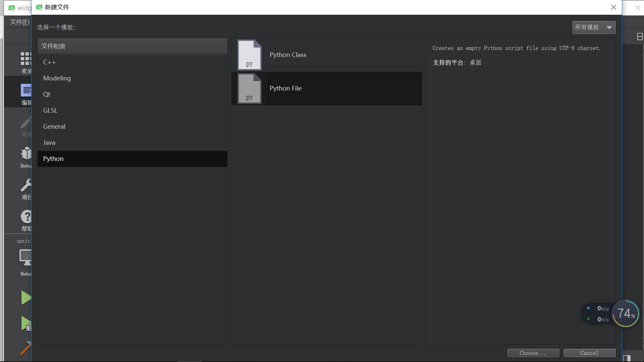Click the Start Debugging run icon
The width and height of the screenshot is (644, 362).
click(x=25, y=324)
